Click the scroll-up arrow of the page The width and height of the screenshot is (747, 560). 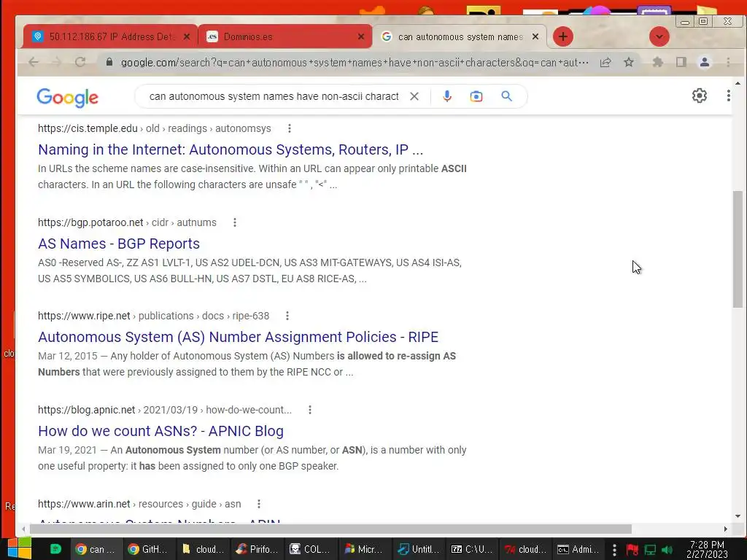[738, 83]
